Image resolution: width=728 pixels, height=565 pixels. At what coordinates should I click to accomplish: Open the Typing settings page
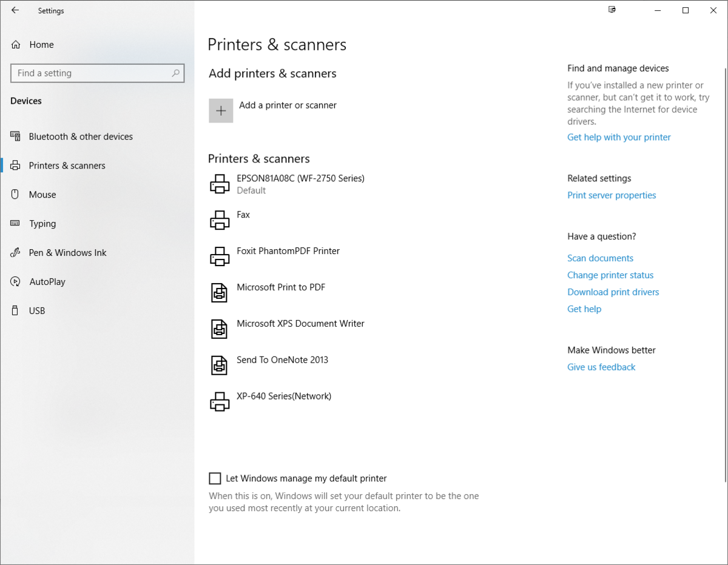point(42,224)
